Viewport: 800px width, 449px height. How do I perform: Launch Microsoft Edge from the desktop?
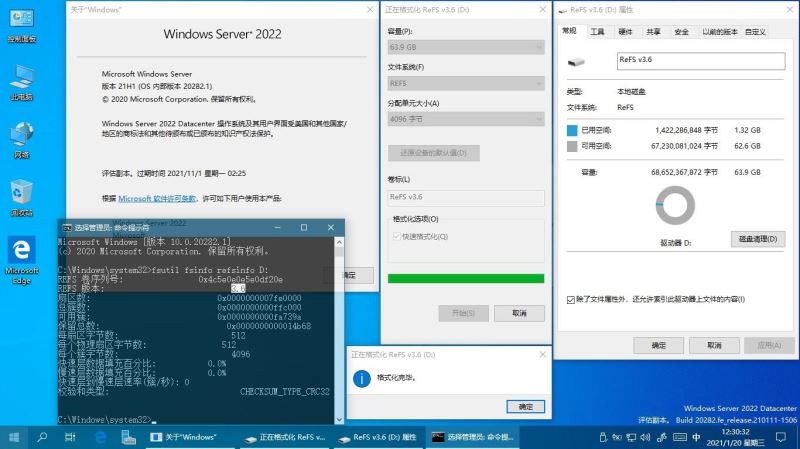[x=21, y=260]
